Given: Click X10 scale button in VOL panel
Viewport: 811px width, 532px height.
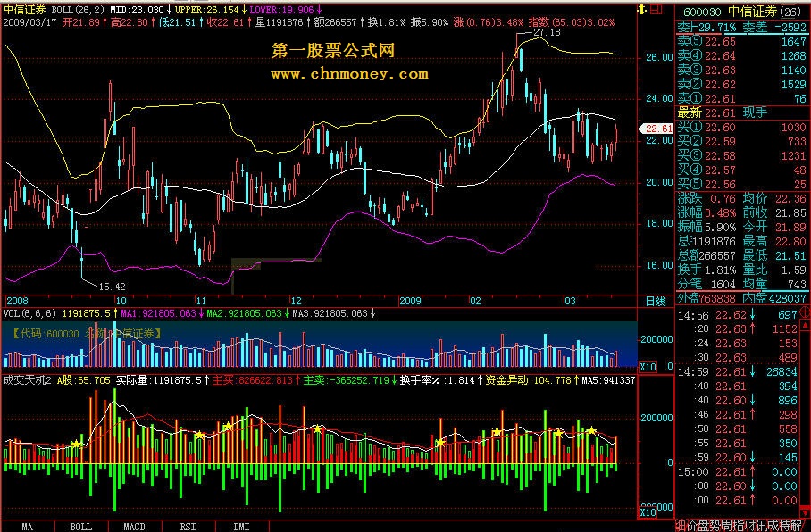Looking at the screenshot, I should (648, 367).
